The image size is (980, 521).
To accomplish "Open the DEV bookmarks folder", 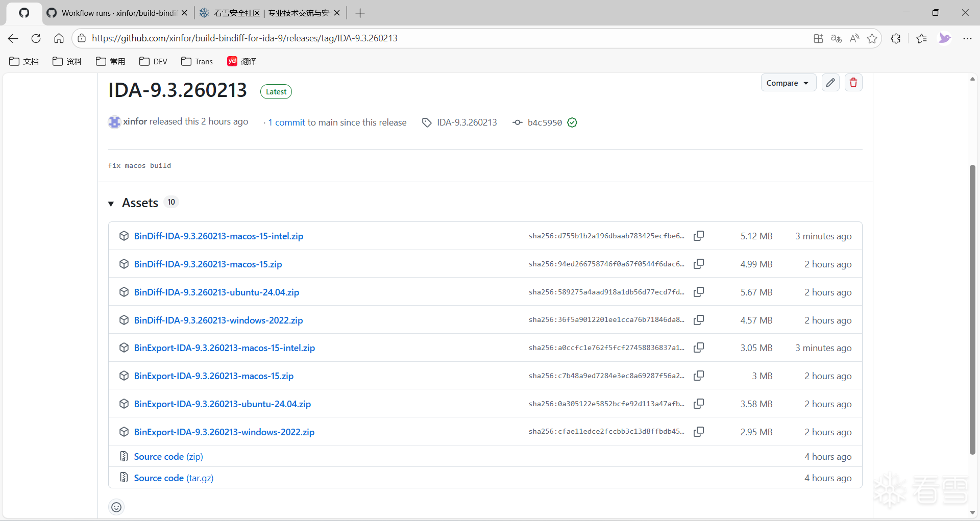I will (x=153, y=61).
